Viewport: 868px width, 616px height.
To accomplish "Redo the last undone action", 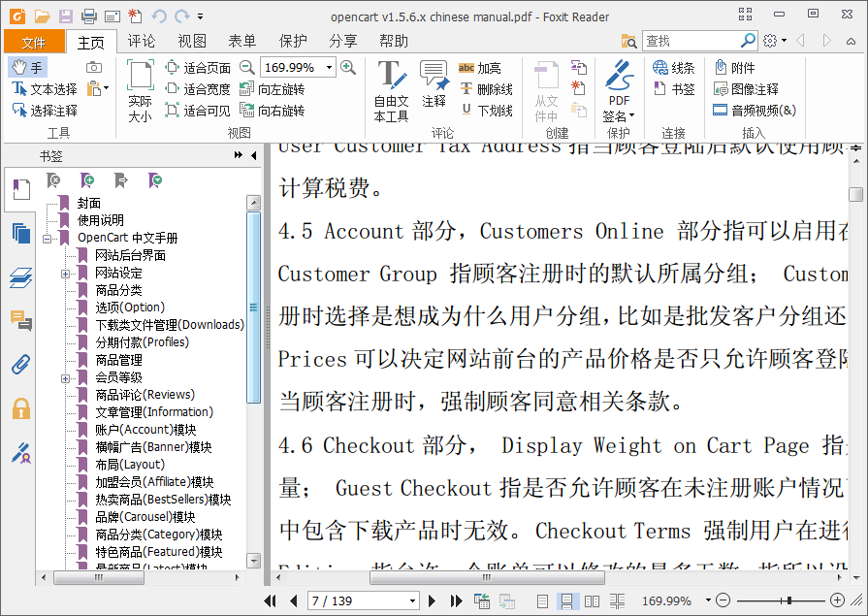I will pyautogui.click(x=181, y=16).
